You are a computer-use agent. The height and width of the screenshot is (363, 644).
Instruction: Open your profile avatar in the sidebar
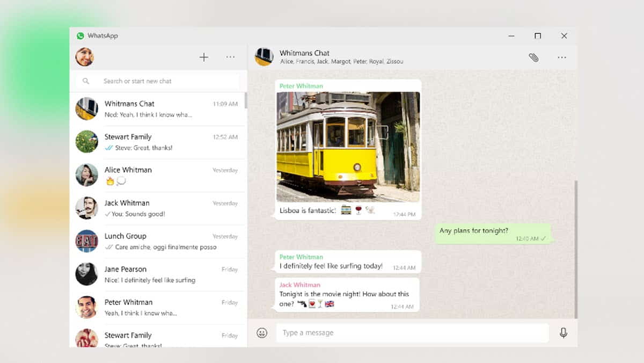(85, 57)
